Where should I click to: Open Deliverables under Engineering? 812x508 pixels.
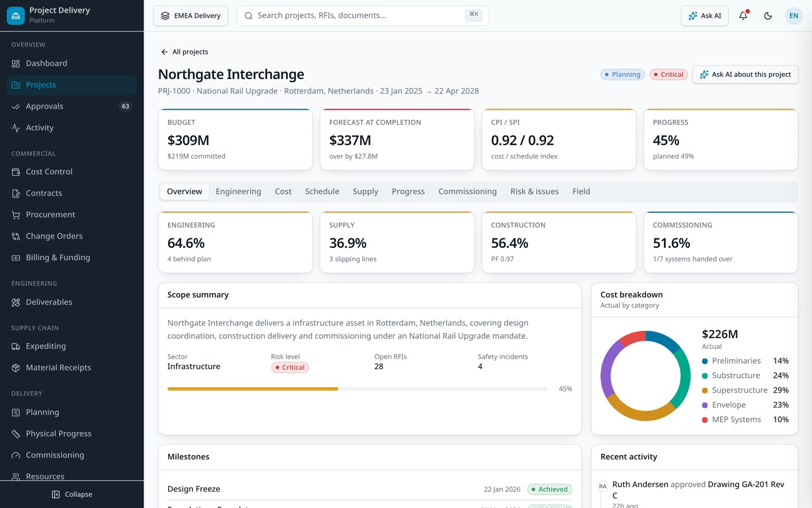[x=72, y=302]
